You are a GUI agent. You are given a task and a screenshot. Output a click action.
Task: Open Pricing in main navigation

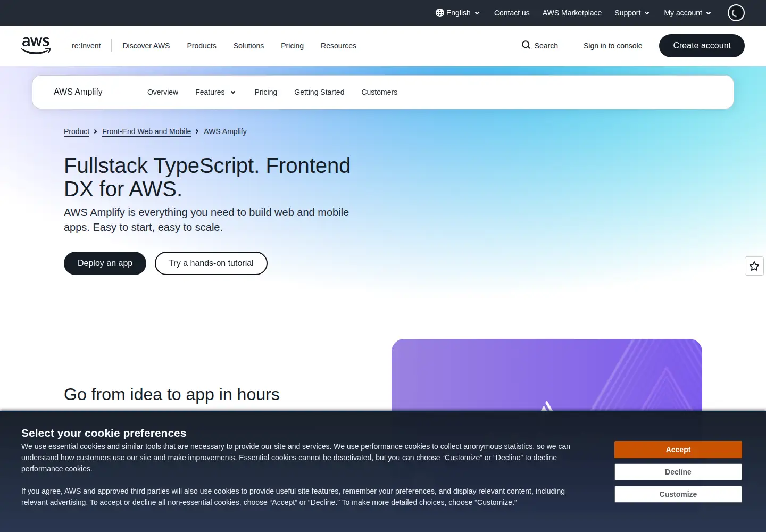(x=292, y=46)
